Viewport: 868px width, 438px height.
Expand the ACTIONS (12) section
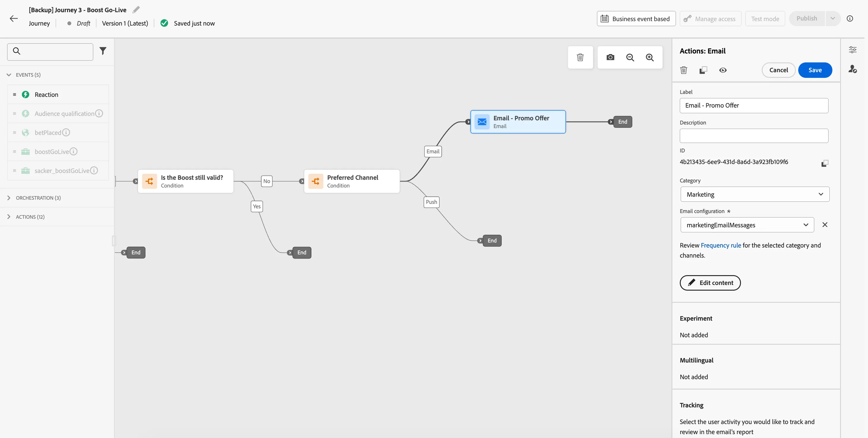click(x=9, y=216)
